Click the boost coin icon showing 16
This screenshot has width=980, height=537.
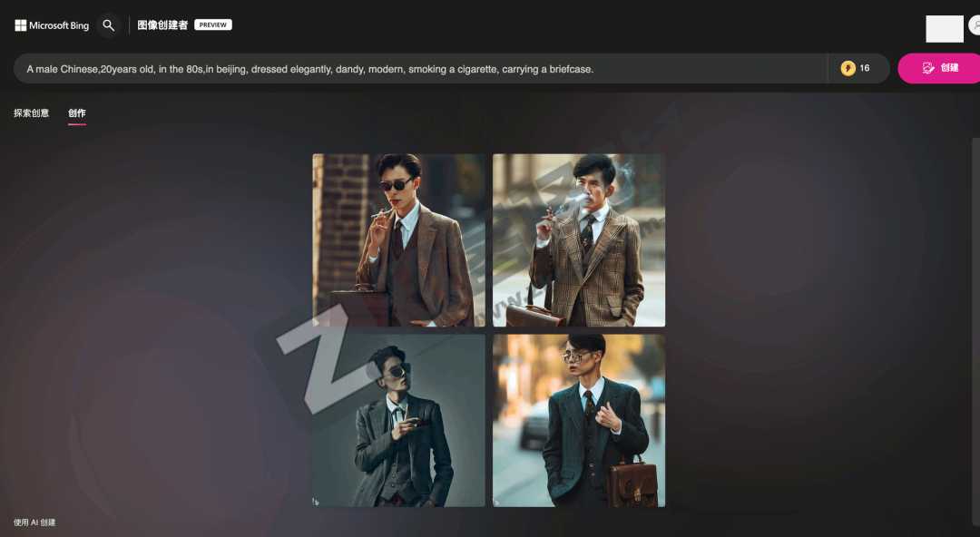click(x=848, y=67)
